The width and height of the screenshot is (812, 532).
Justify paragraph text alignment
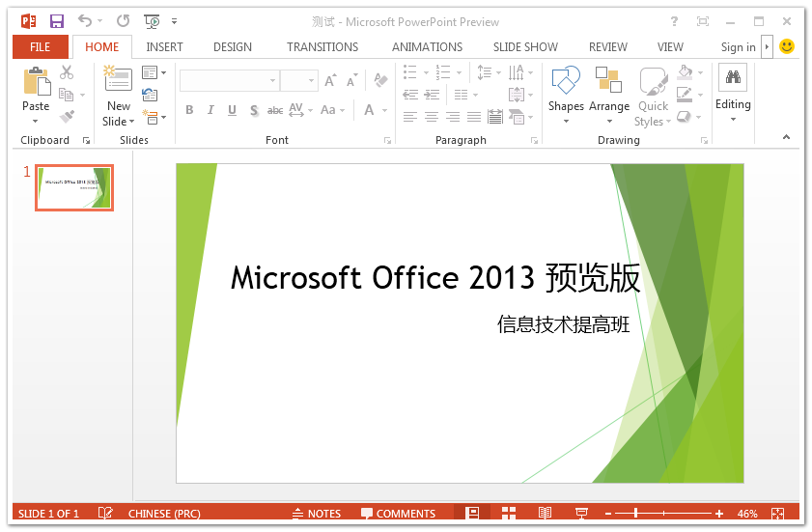pos(474,117)
